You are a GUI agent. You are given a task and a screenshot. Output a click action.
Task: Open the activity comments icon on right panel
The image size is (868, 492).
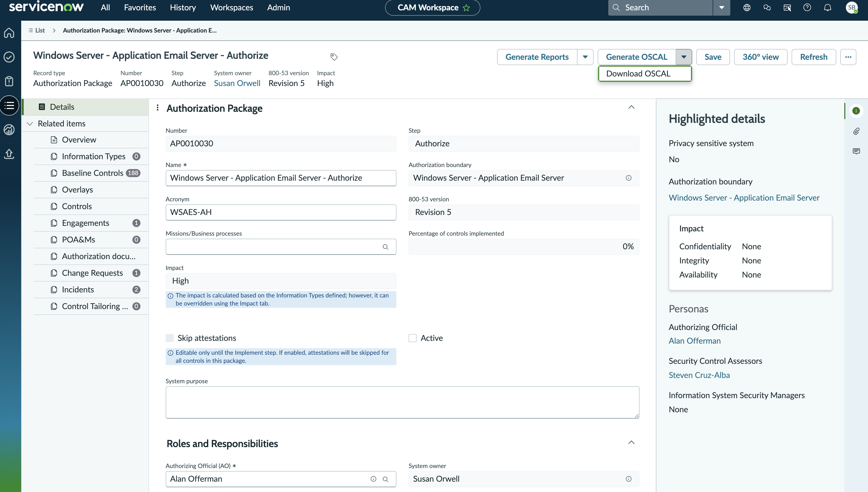point(856,151)
